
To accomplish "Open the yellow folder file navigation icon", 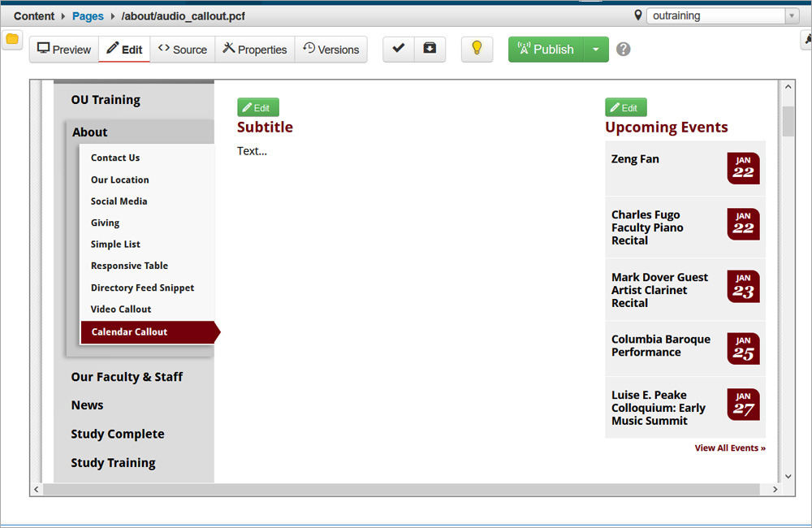I will click(12, 39).
